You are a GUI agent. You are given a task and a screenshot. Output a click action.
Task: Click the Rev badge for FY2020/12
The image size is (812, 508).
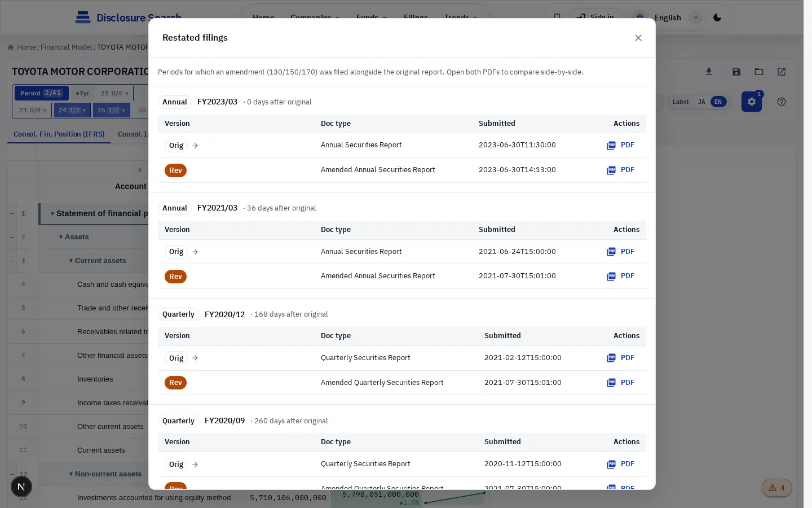(175, 383)
